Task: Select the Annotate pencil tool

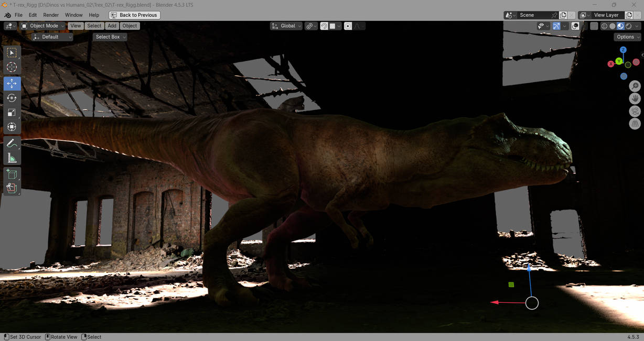Action: pyautogui.click(x=12, y=143)
